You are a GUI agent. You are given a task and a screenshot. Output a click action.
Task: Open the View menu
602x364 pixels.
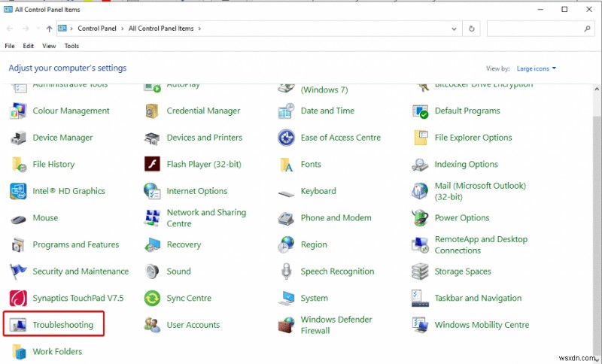[49, 46]
